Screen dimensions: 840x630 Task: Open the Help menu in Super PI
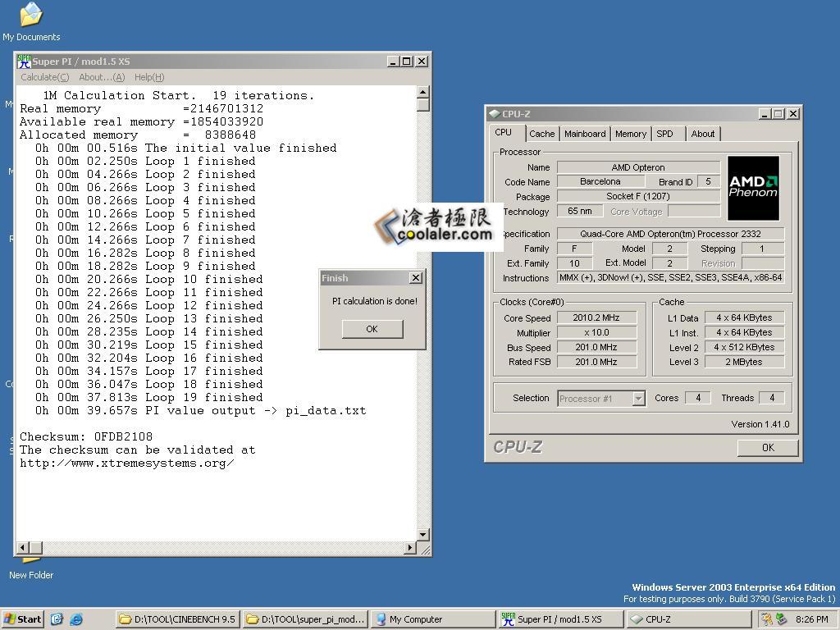pos(148,77)
